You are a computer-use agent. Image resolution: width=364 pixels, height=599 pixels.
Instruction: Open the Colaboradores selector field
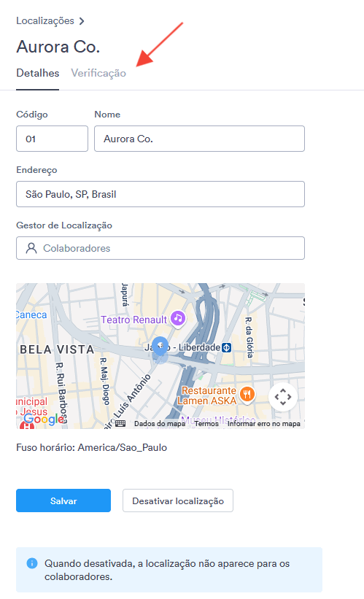tap(160, 248)
